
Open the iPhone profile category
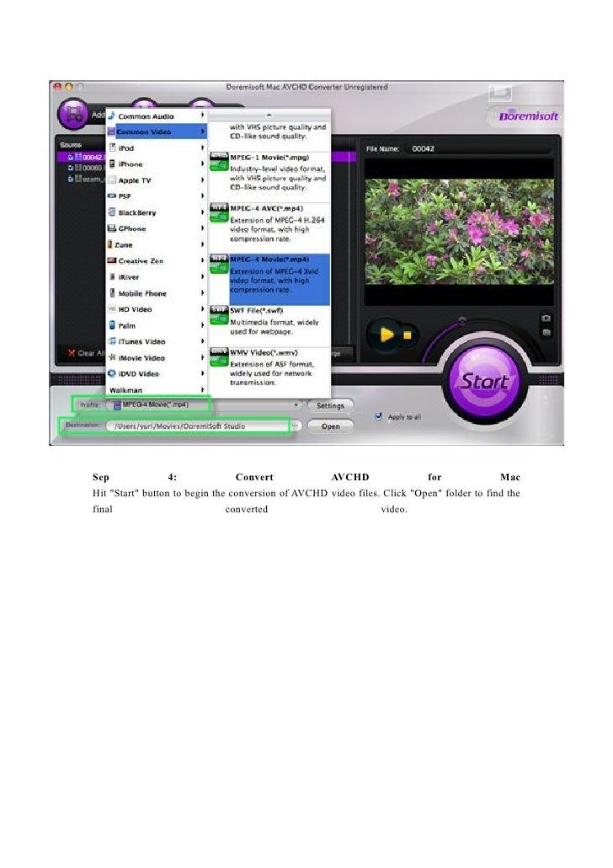157,163
